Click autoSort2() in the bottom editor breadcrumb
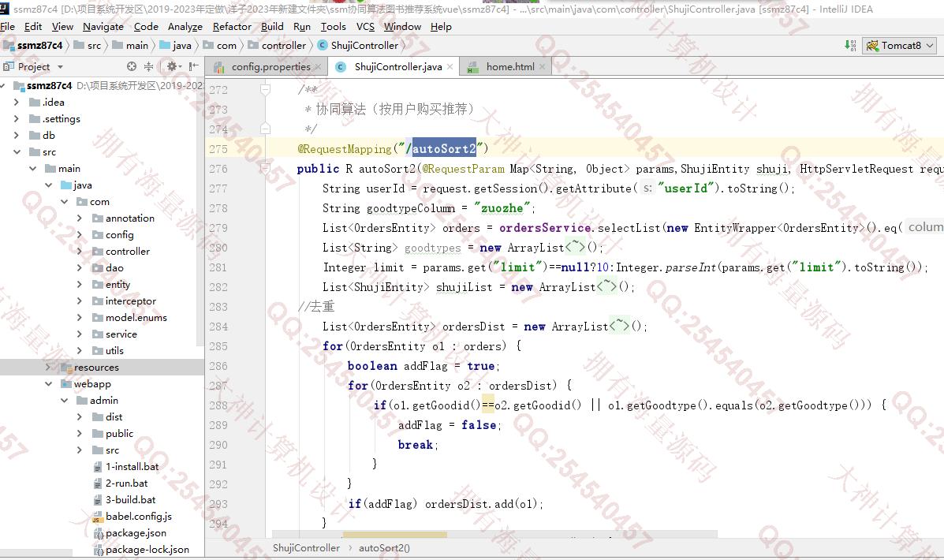The image size is (944, 560). pyautogui.click(x=384, y=548)
